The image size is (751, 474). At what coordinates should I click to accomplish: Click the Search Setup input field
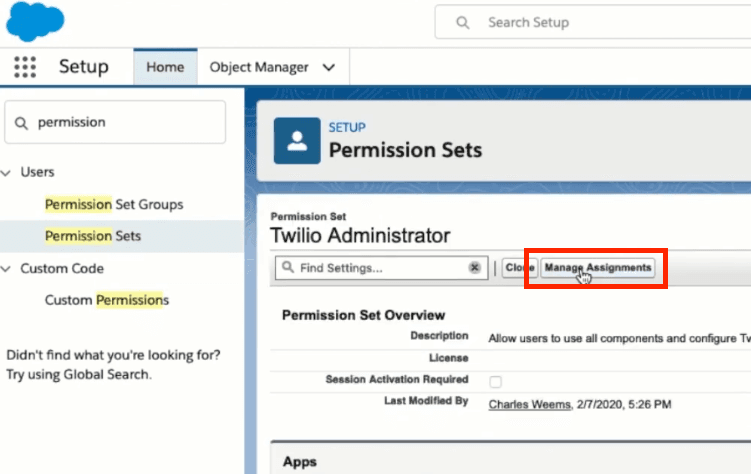tap(593, 23)
